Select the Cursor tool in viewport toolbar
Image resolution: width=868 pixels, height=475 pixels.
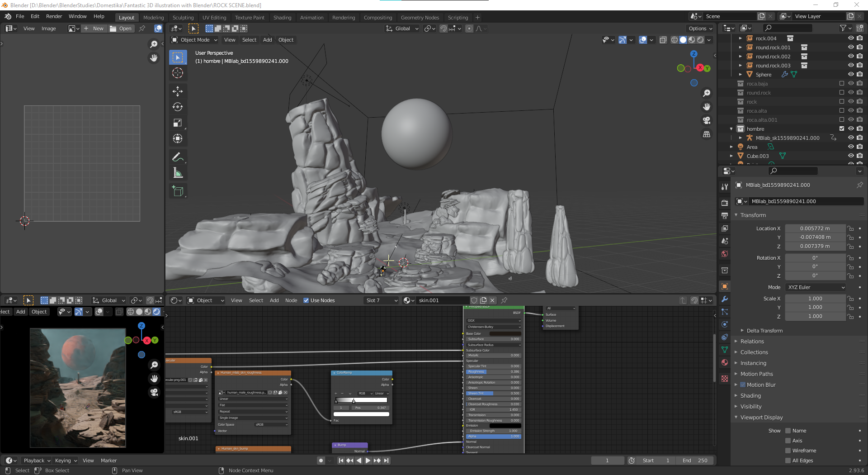click(x=178, y=73)
